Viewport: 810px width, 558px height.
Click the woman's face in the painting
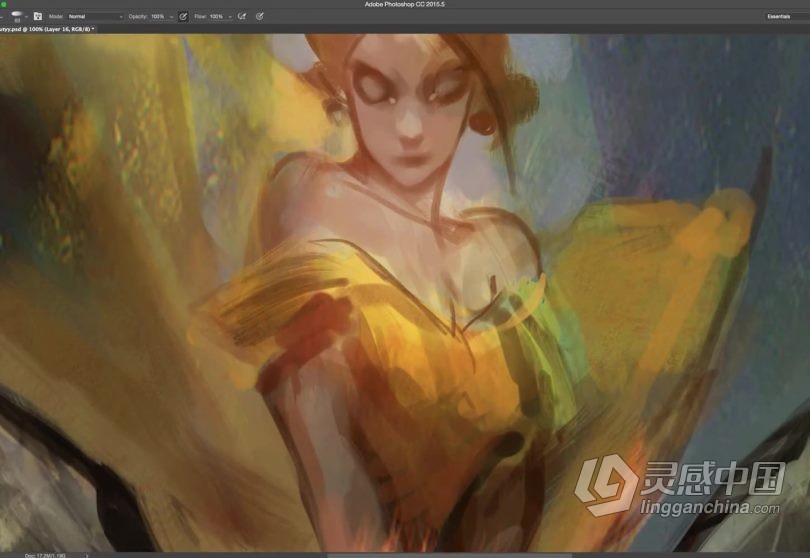click(405, 125)
